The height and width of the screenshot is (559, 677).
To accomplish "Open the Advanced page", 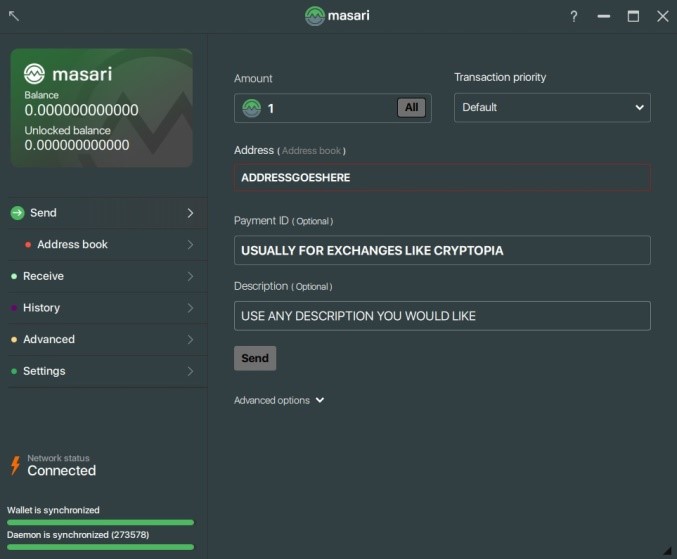I will pyautogui.click(x=107, y=340).
